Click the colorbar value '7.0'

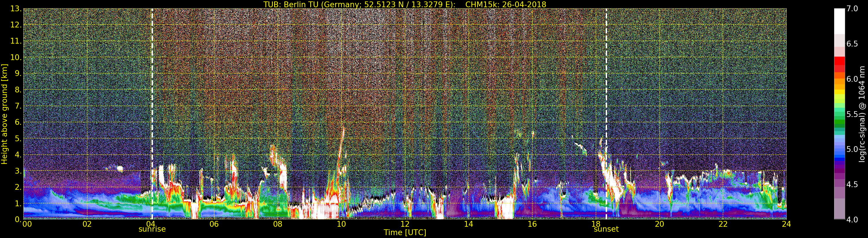(852, 9)
